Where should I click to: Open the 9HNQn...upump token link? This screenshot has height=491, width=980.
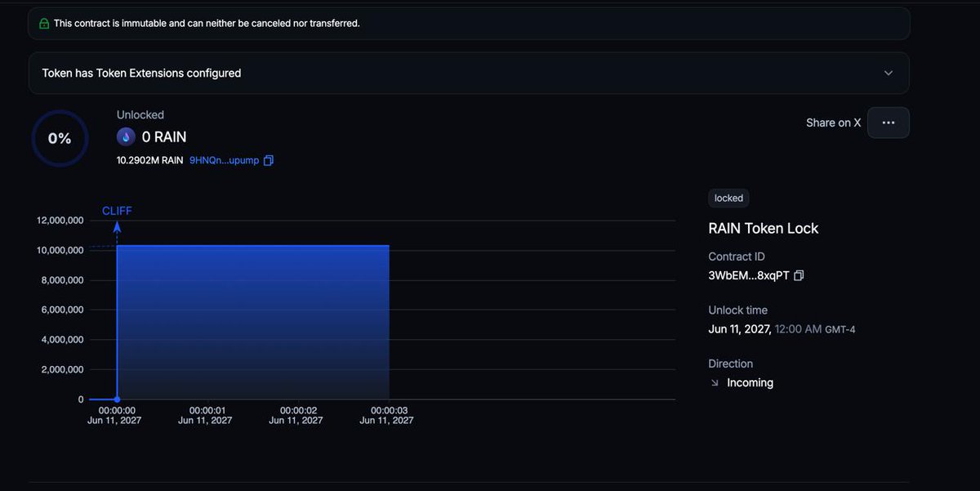224,161
